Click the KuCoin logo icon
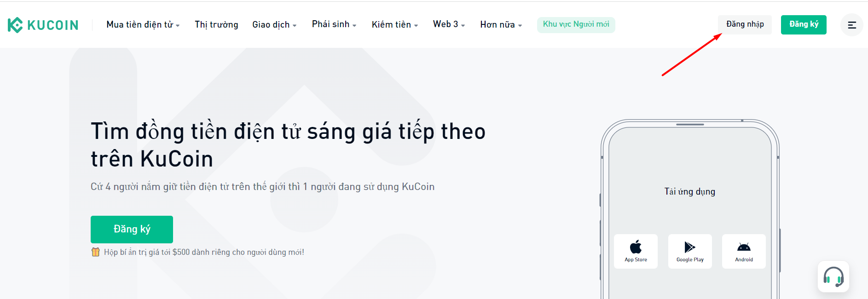This screenshot has width=868, height=299. click(15, 25)
